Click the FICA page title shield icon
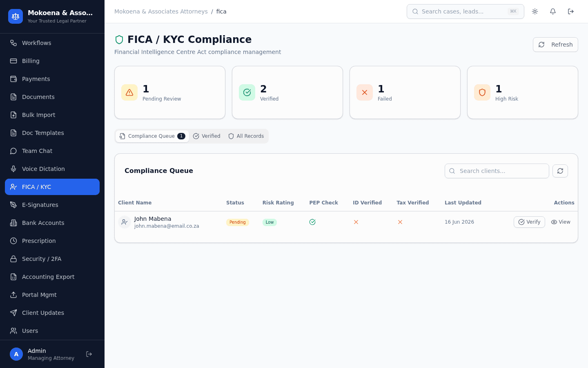The width and height of the screenshot is (588, 368). click(119, 40)
